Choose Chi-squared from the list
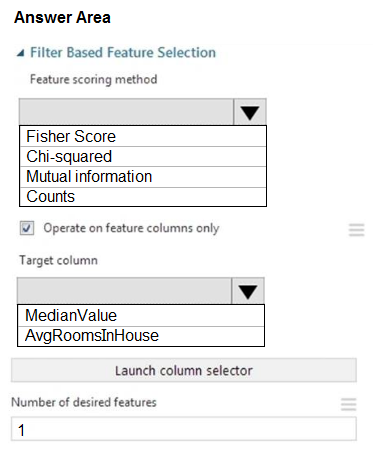Screen dimensions: 377x457 click(143, 157)
